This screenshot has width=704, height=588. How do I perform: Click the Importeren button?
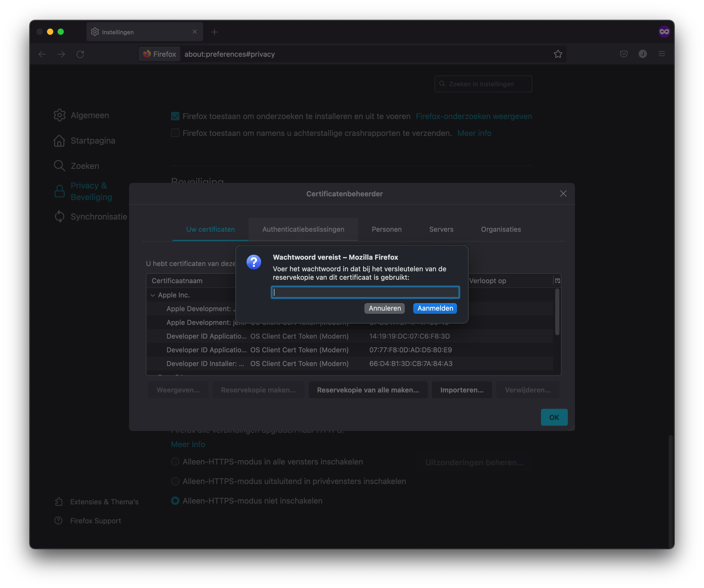(462, 390)
